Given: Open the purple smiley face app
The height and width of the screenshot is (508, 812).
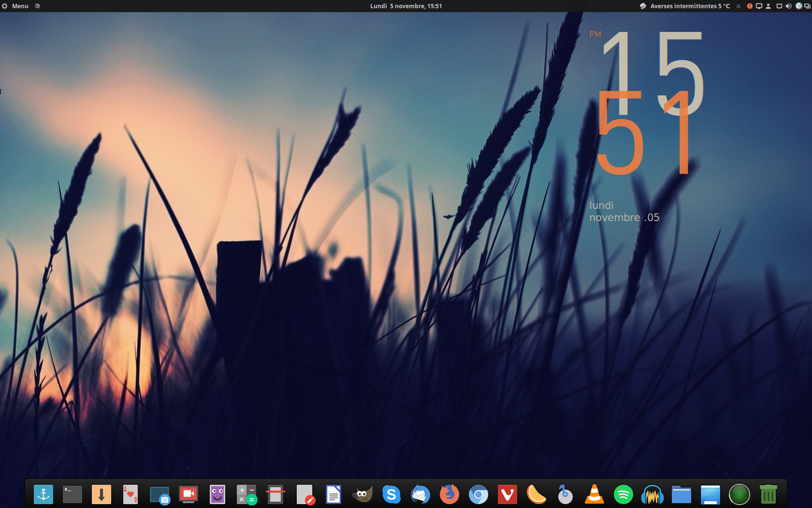Looking at the screenshot, I should [x=218, y=494].
